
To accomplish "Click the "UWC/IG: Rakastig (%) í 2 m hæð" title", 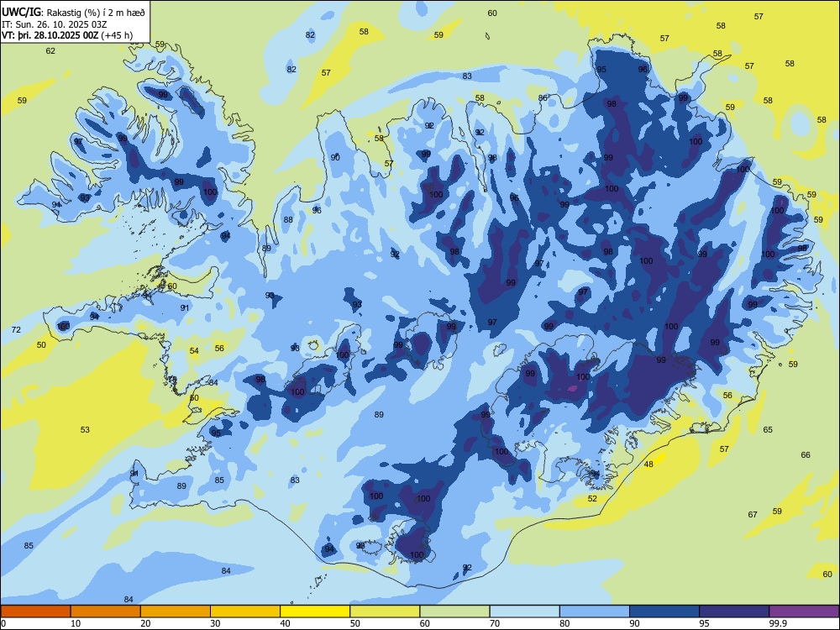I will coord(73,13).
